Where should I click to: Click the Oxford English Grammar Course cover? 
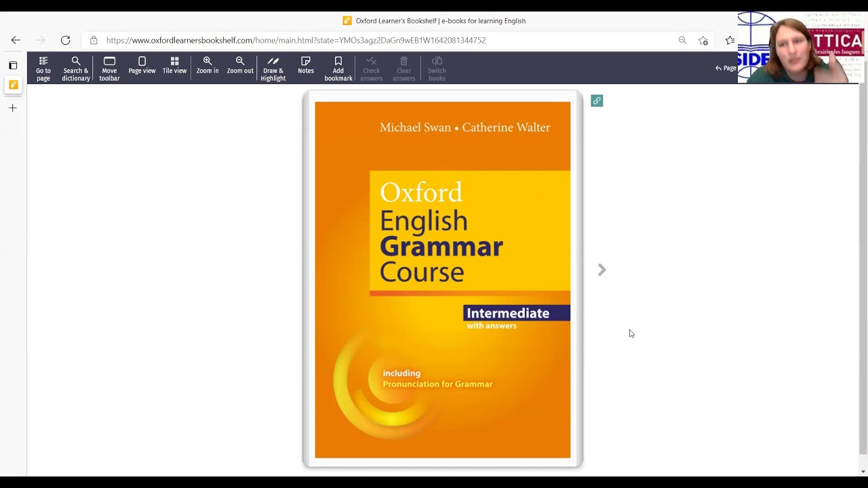coord(442,279)
